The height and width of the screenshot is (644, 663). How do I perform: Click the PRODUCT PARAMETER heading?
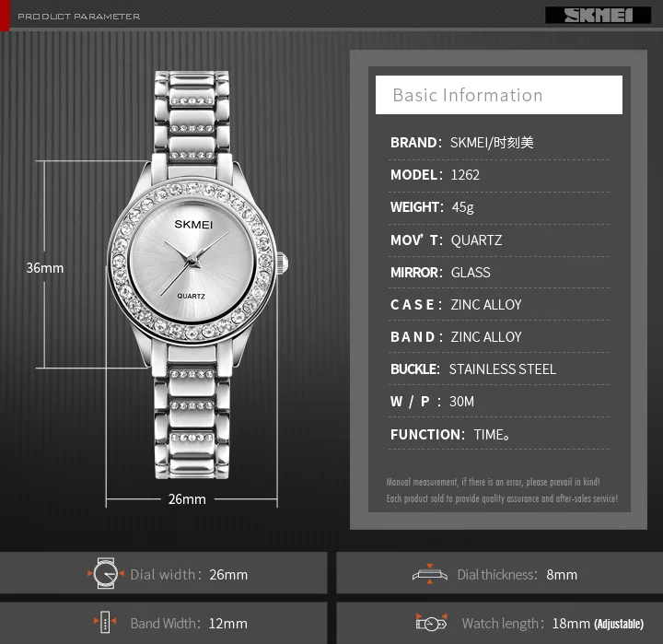pyautogui.click(x=78, y=17)
